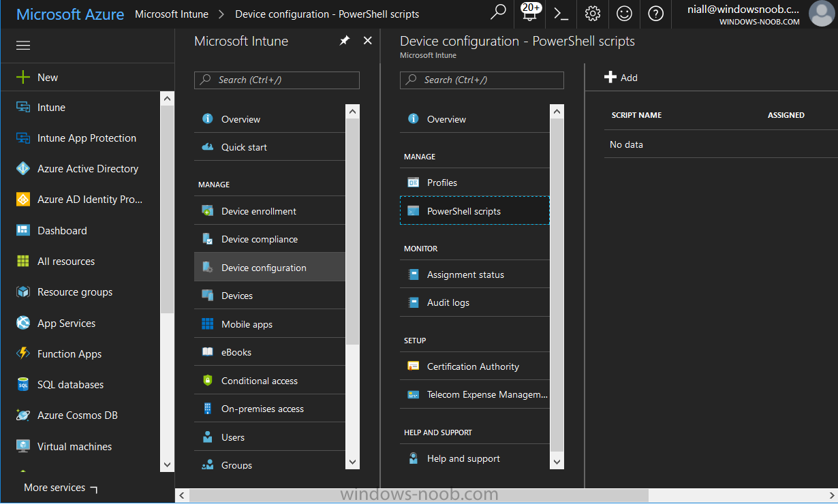Click the Resource groups cube icon
The height and width of the screenshot is (504, 838).
(x=23, y=292)
